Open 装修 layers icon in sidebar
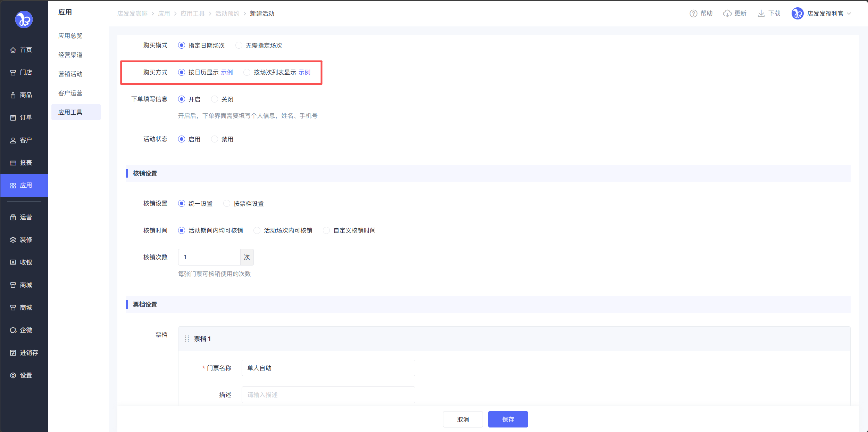Viewport: 868px width, 432px height. (13, 240)
